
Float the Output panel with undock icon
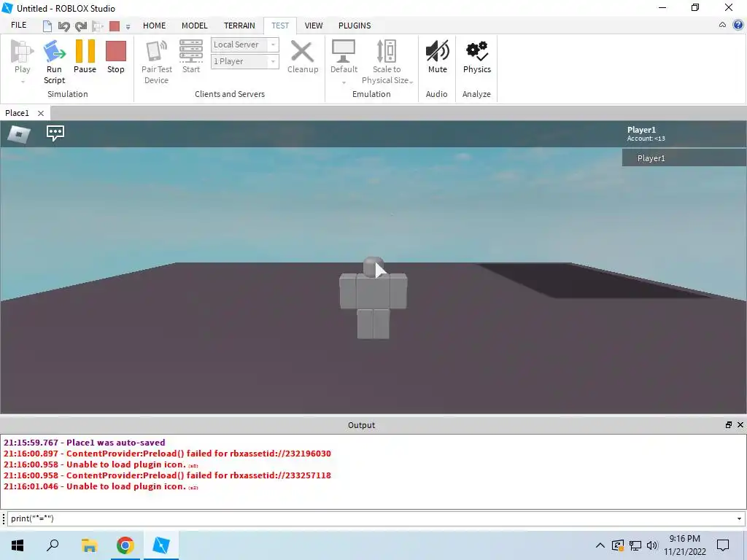tap(729, 425)
